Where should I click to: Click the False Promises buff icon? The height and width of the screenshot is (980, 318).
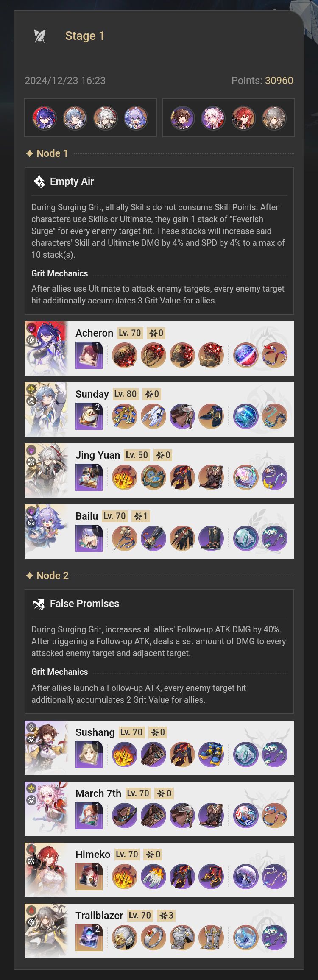(39, 604)
